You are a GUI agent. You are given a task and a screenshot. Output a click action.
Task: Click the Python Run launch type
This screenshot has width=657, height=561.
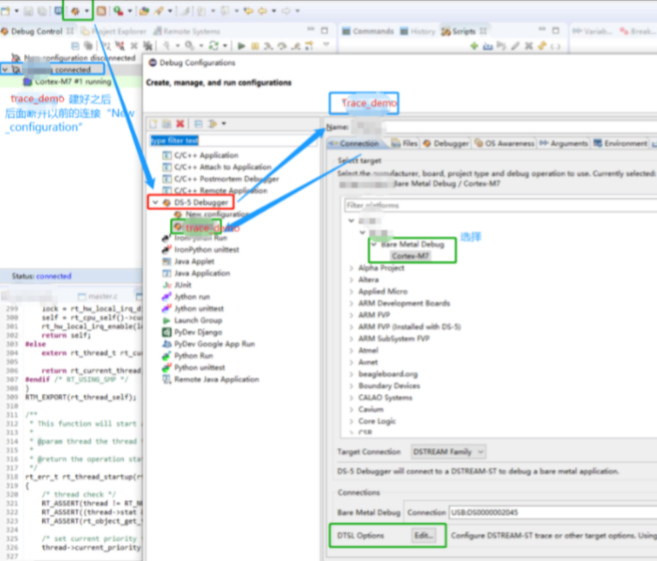coord(193,355)
